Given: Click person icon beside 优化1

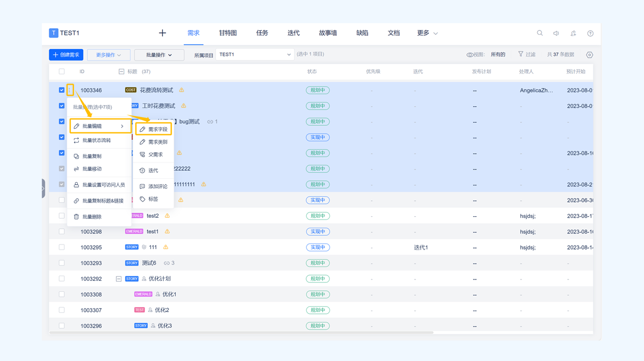Looking at the screenshot, I should [x=158, y=294].
